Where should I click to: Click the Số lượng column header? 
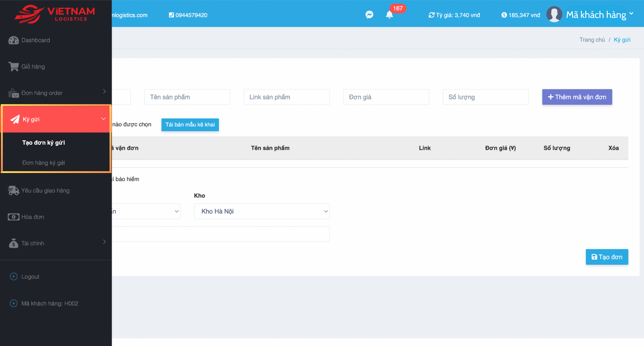557,148
